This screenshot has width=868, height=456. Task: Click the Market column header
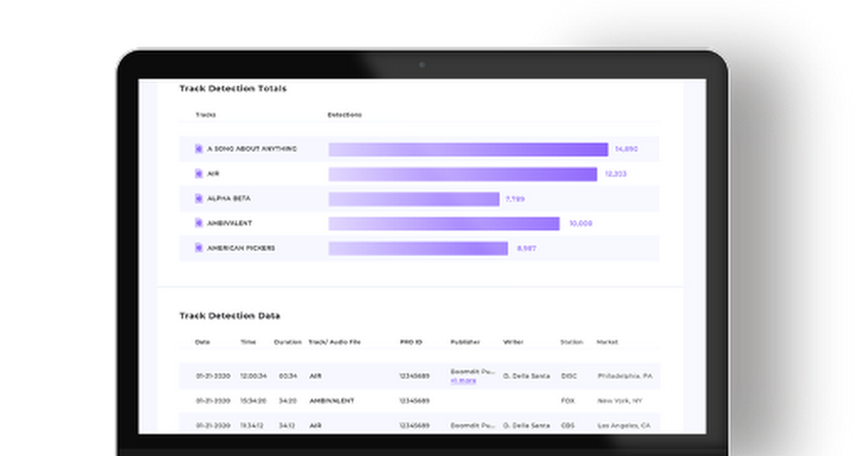coord(607,342)
